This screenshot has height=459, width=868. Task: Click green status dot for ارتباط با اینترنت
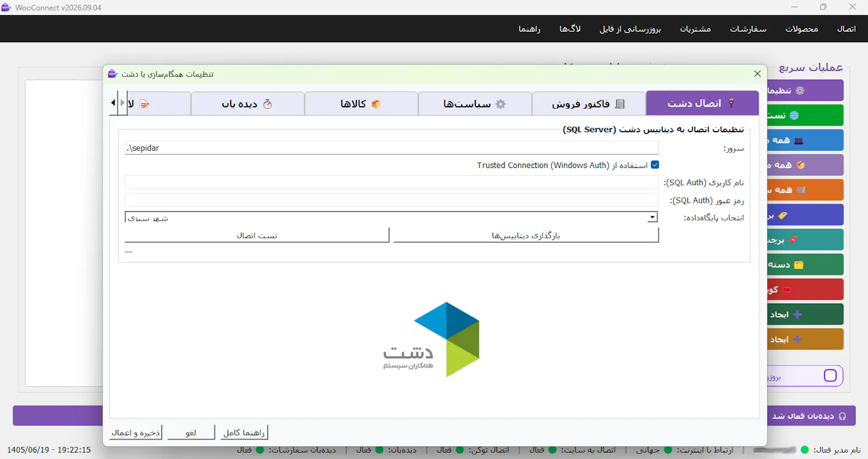tap(668, 450)
